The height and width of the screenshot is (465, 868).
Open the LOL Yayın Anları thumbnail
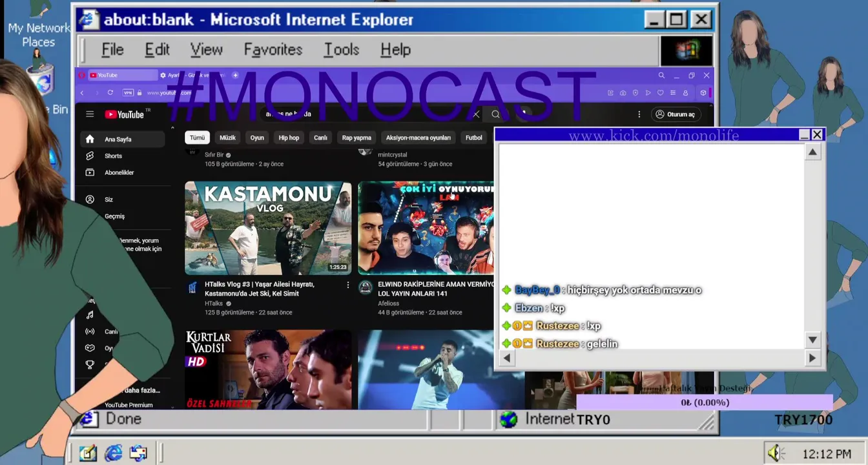tap(426, 228)
